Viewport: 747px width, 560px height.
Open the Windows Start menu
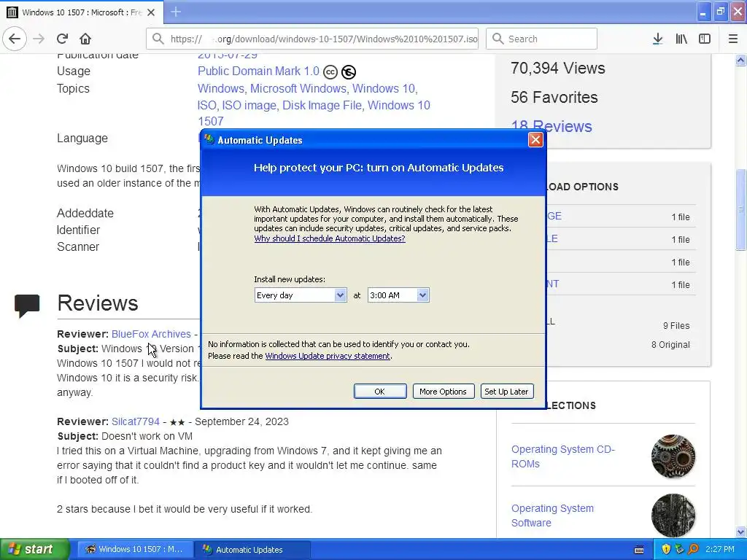pos(35,549)
